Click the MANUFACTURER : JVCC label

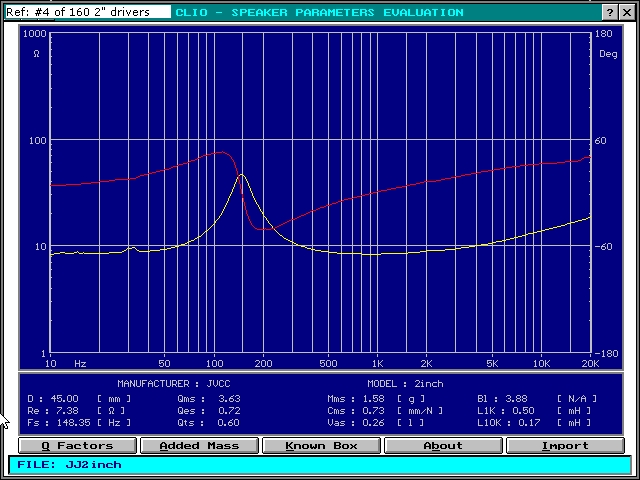pos(174,384)
